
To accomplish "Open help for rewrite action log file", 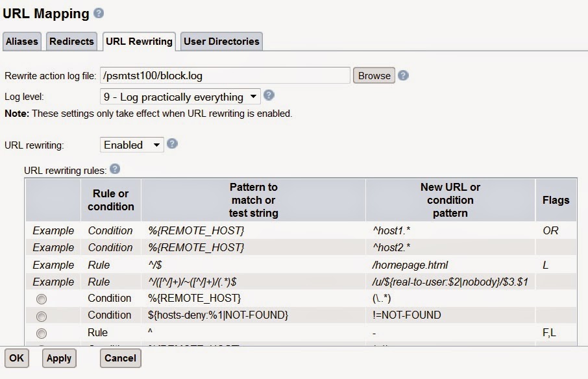I will 402,75.
